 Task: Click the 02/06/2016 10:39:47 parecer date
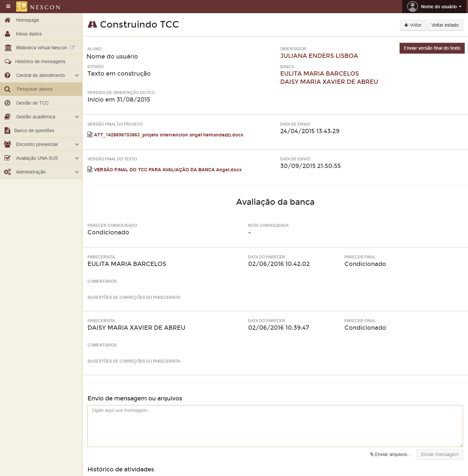[279, 328]
